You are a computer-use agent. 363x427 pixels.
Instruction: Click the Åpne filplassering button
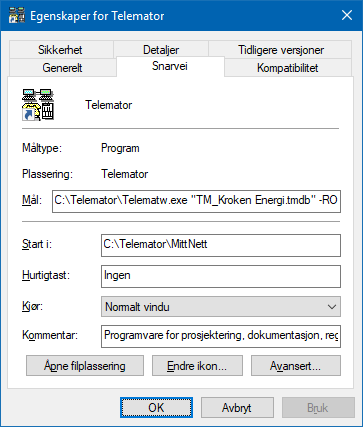[85, 366]
